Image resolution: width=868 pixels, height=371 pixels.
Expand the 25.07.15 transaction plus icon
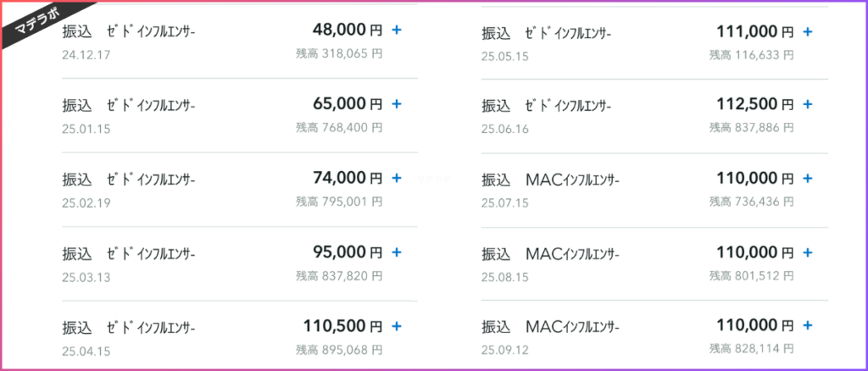pyautogui.click(x=808, y=178)
